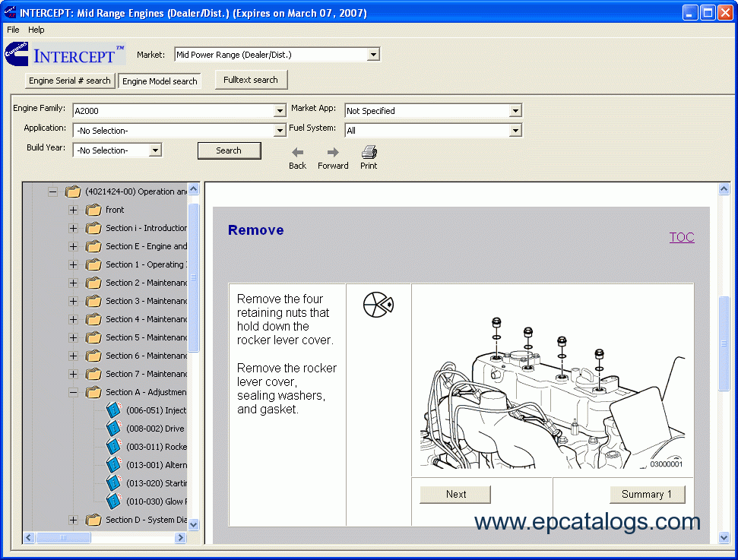
Task: Click the (4021424-00) Operation manual folder icon
Action: click(x=73, y=191)
